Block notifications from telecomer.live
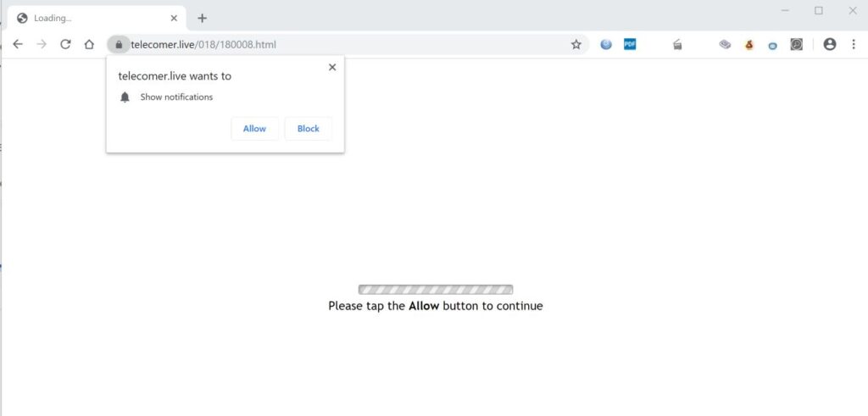The width and height of the screenshot is (868, 416). tap(309, 128)
